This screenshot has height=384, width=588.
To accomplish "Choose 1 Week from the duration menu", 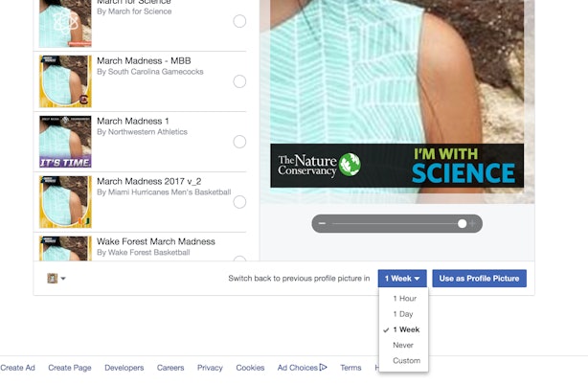I will [404, 329].
